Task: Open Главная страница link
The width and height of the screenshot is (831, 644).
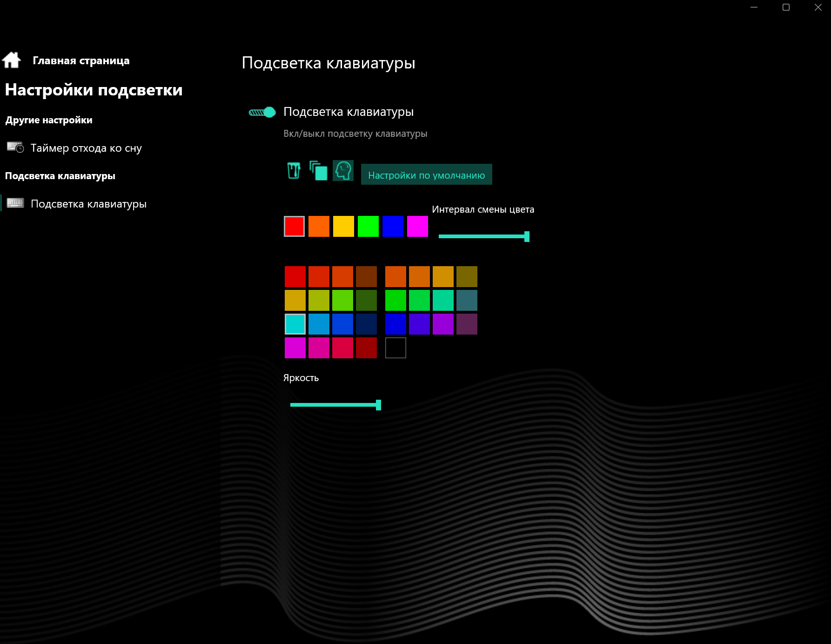Action: pos(81,60)
